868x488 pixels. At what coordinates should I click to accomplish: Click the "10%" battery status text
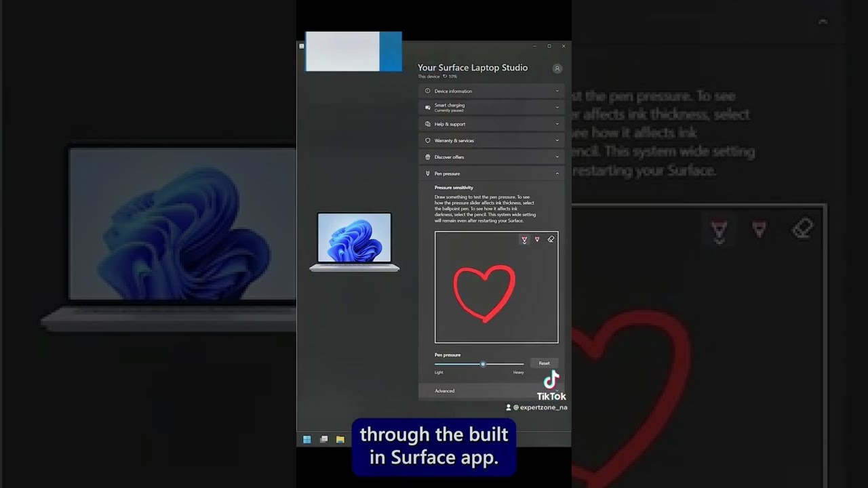(x=452, y=77)
